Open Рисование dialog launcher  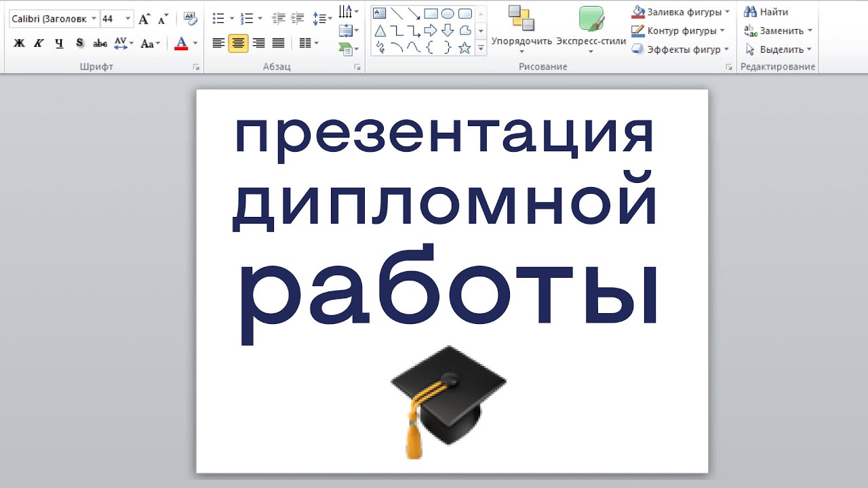pos(729,67)
